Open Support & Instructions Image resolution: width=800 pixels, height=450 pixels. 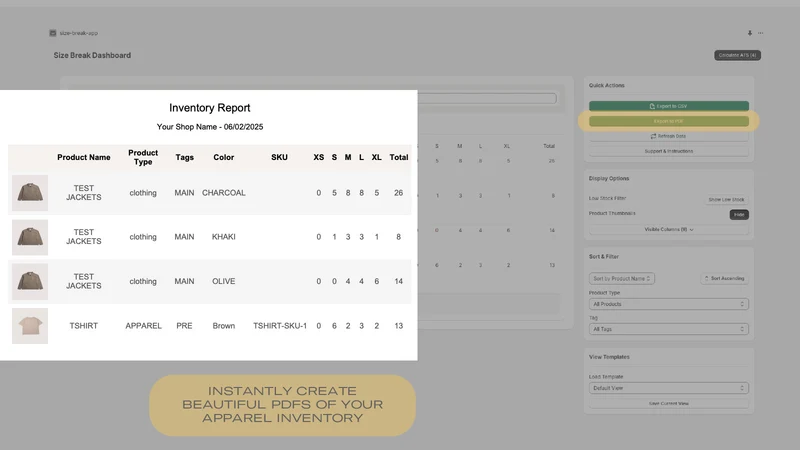(x=669, y=152)
